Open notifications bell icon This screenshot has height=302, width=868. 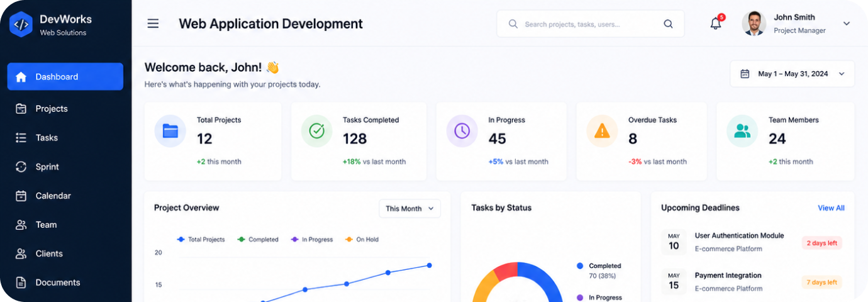[716, 24]
